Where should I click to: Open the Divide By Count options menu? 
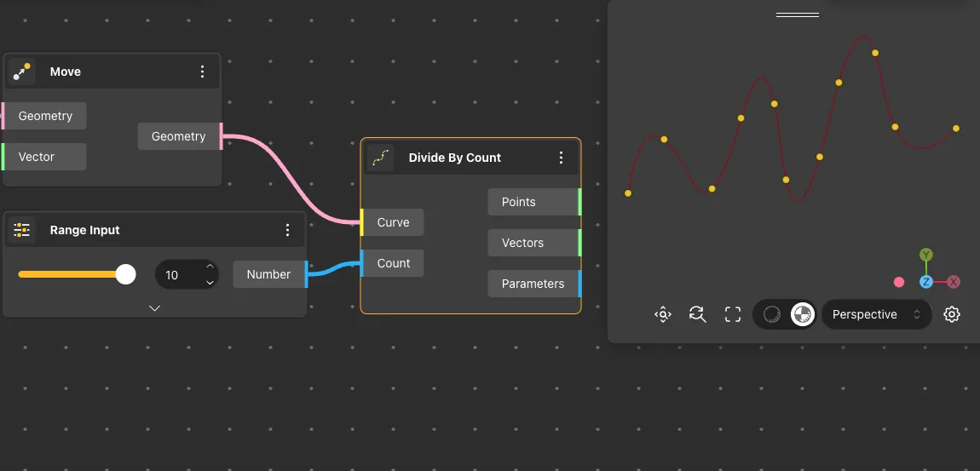click(561, 158)
